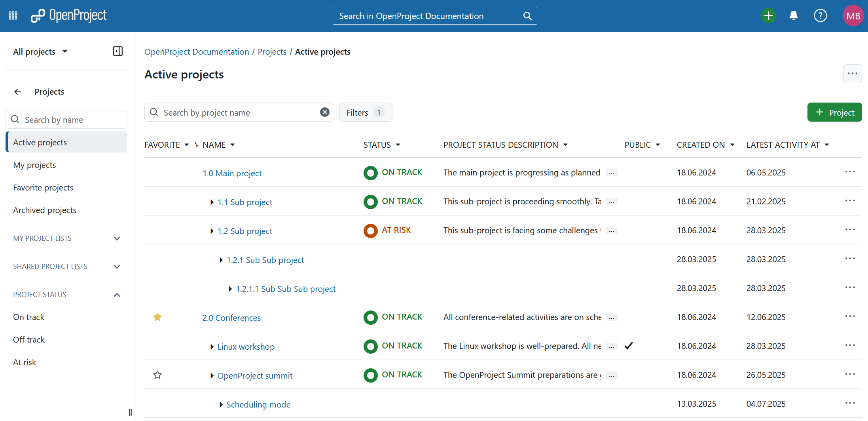
Task: Open the NAME column dropdown
Action: pyautogui.click(x=233, y=145)
